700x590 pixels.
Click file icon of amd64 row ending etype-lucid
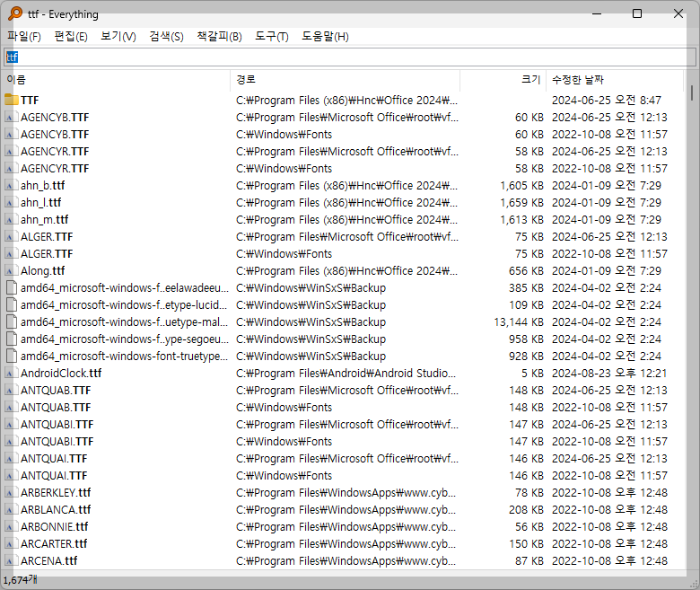point(12,304)
